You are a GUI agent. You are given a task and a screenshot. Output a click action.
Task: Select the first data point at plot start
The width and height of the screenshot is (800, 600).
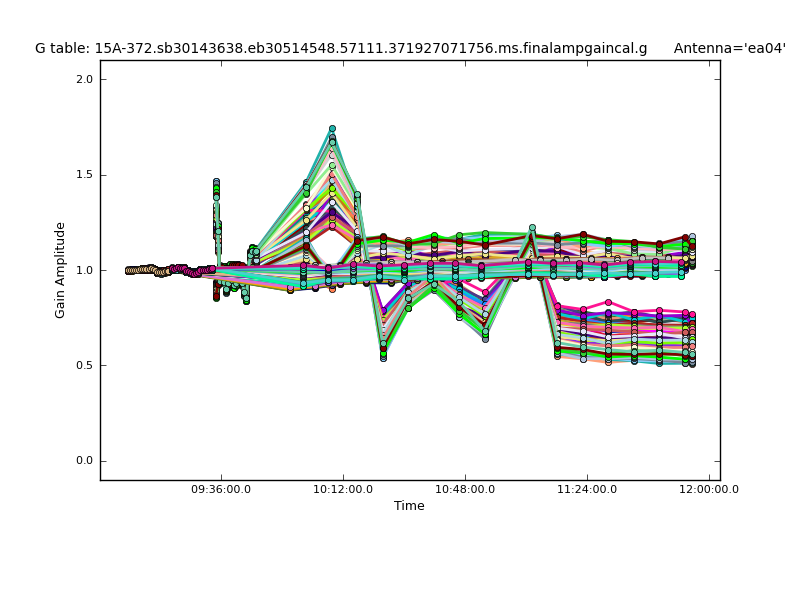128,270
